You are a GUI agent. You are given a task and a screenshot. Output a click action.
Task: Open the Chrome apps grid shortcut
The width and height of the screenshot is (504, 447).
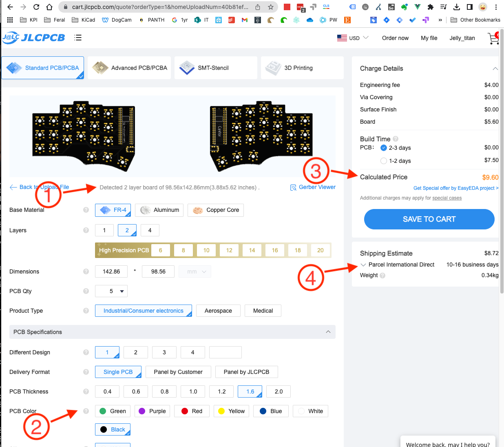coord(10,20)
